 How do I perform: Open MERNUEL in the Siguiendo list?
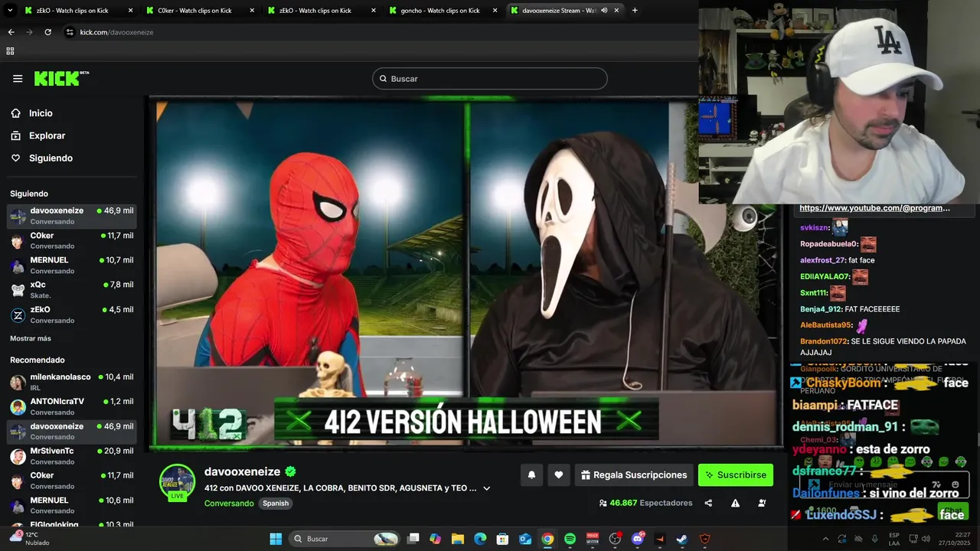tap(72, 265)
